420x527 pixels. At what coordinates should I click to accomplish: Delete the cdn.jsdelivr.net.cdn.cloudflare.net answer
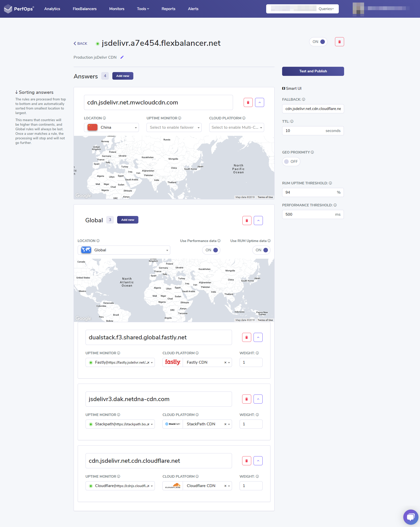coord(246,461)
